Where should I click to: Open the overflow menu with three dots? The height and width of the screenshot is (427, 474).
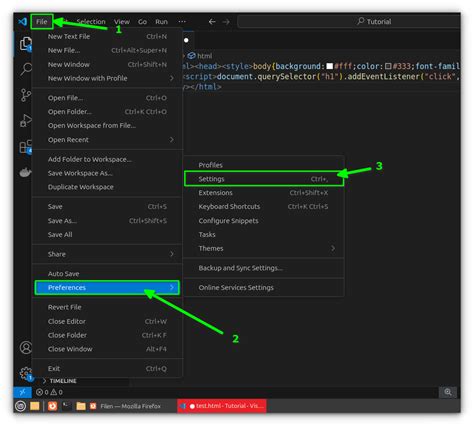(182, 22)
